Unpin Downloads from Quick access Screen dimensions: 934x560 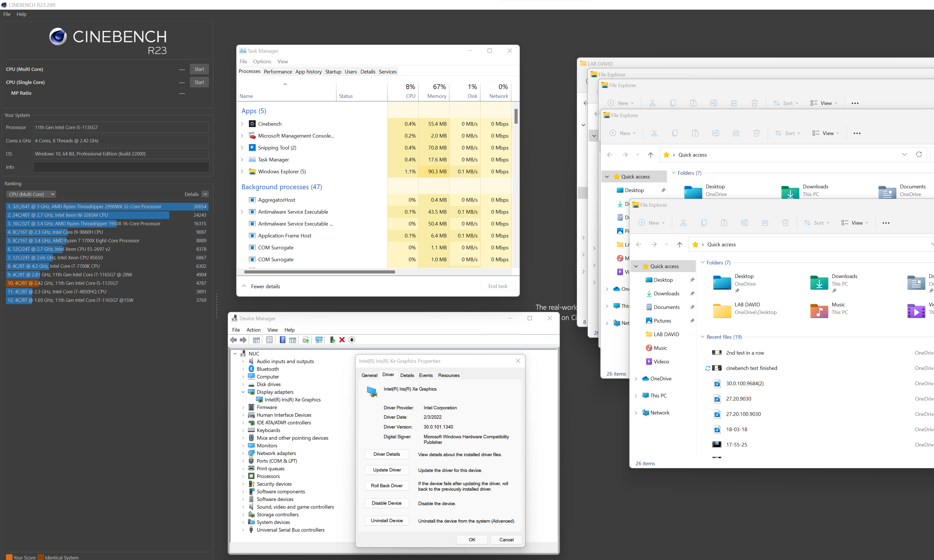click(692, 293)
